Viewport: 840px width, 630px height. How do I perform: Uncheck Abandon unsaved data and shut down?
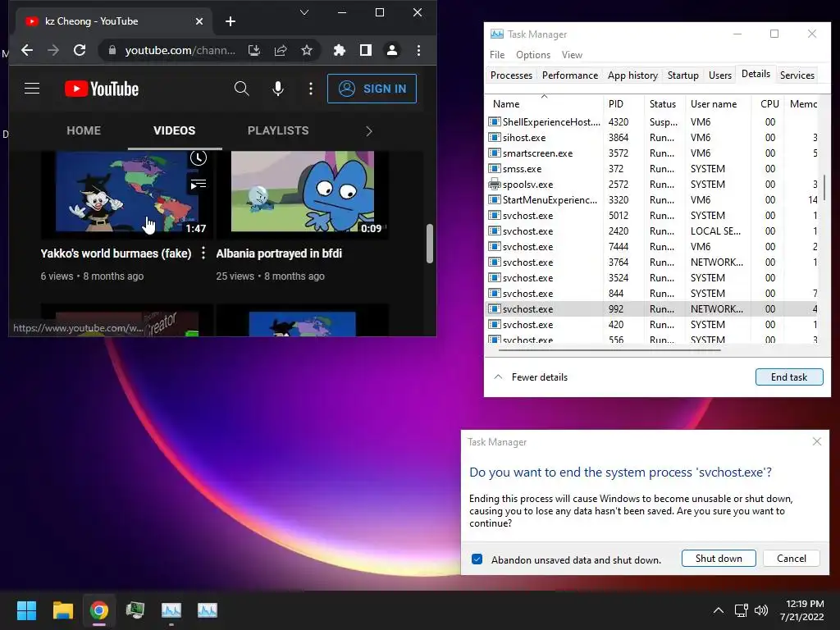(x=477, y=559)
